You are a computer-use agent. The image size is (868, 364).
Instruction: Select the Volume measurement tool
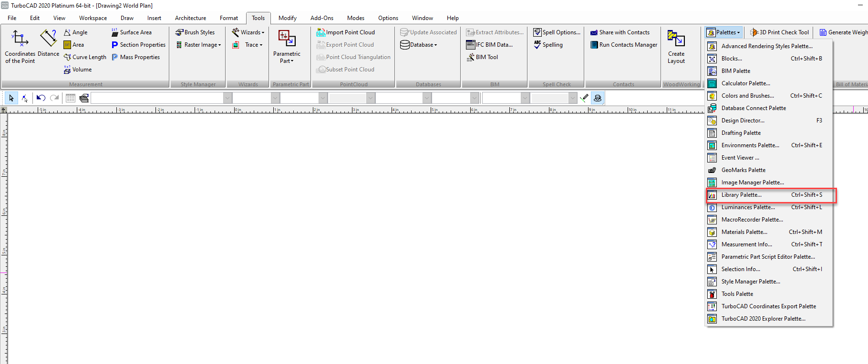pyautogui.click(x=78, y=70)
